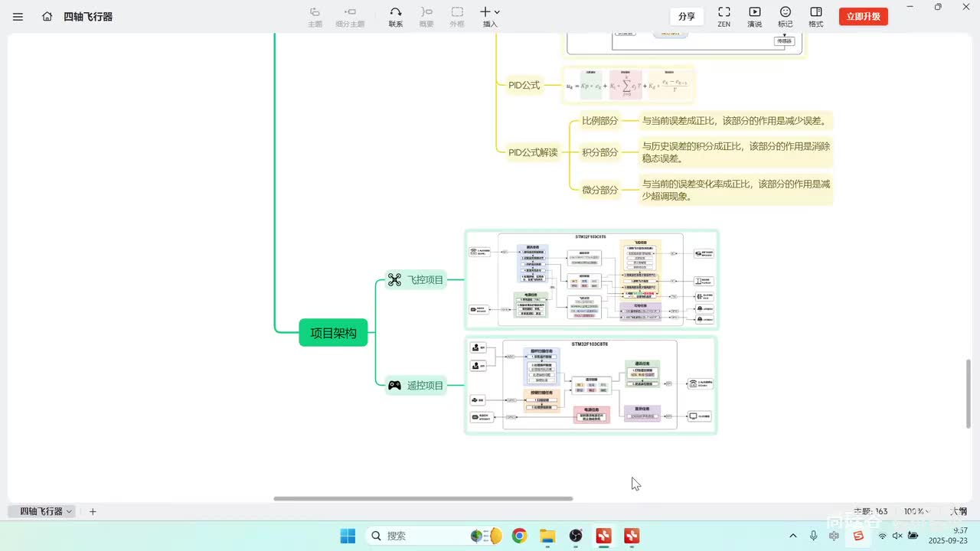This screenshot has height=551, width=980.
Task: Open File Explorer from taskbar
Action: pos(547,536)
